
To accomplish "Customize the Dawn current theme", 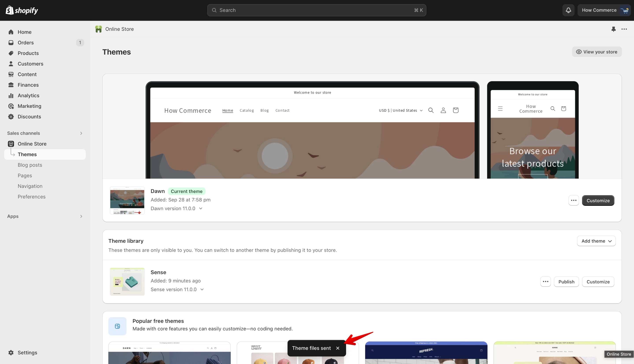I will (598, 200).
